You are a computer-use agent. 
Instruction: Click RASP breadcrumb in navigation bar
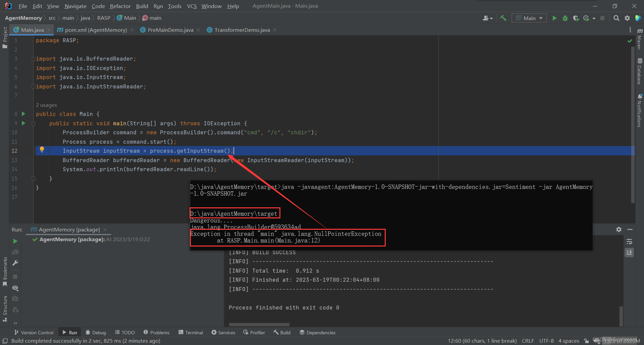104,18
